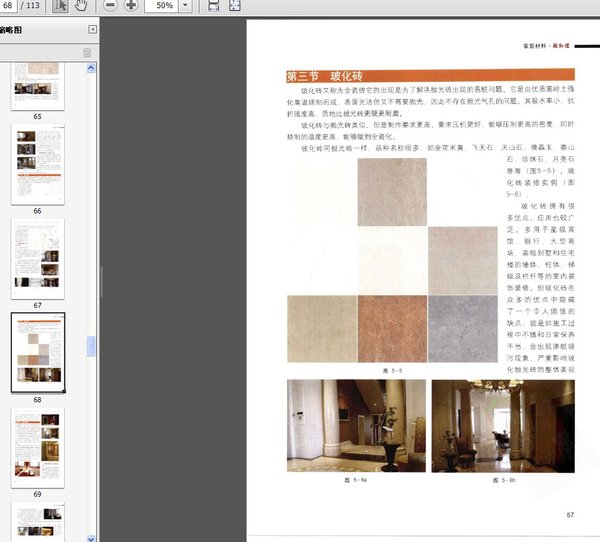Jump to page 66 thumbnail
The image size is (600, 542).
37,164
